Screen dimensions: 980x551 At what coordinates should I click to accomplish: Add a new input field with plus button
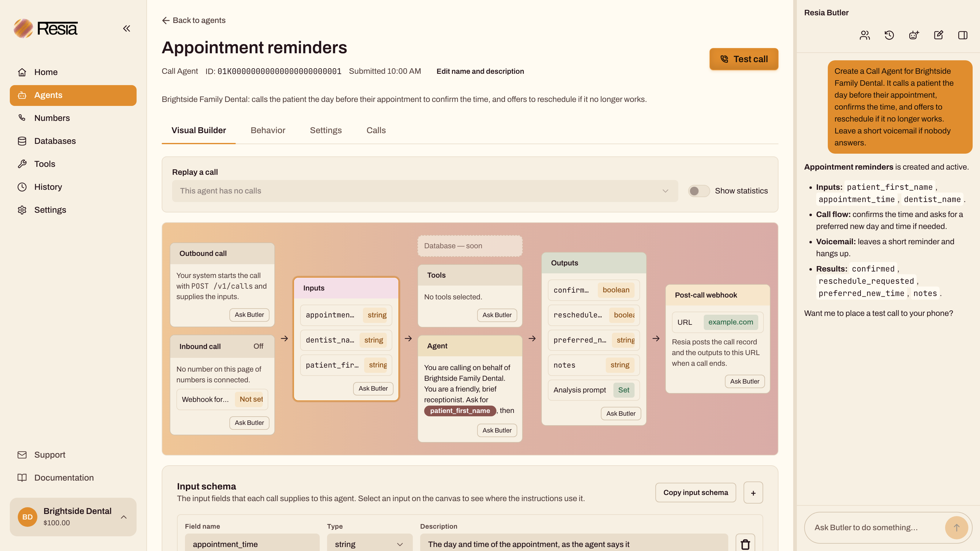(753, 493)
